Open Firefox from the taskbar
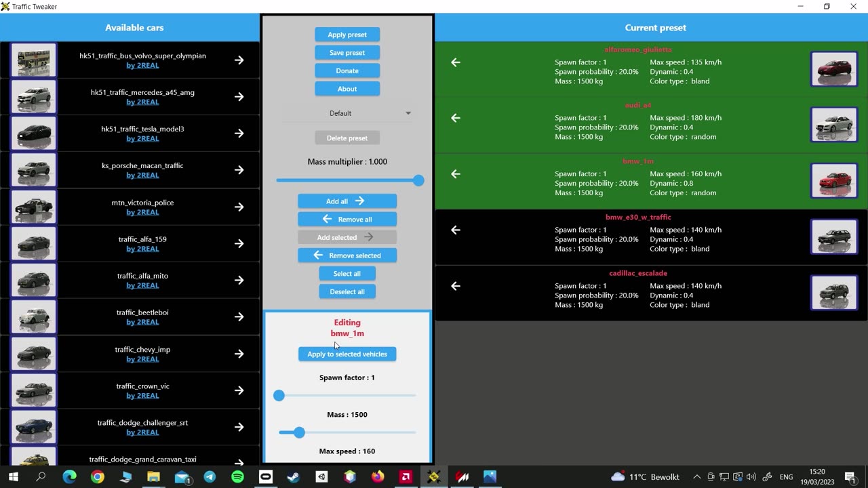The width and height of the screenshot is (868, 488). [x=378, y=477]
